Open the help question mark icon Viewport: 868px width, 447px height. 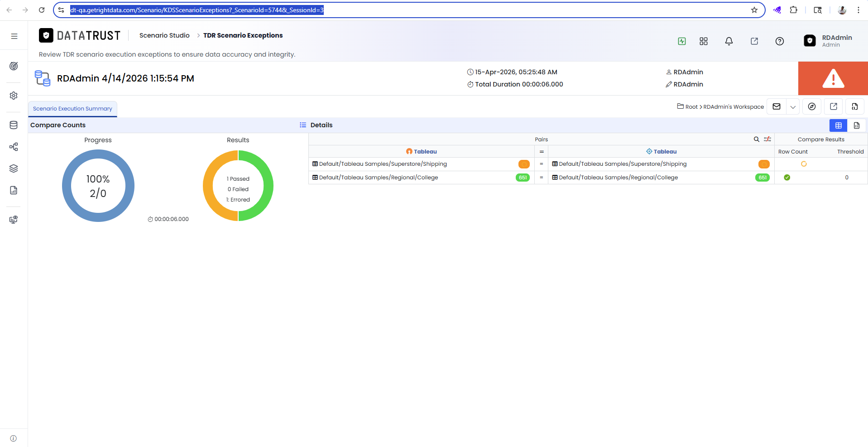click(780, 41)
